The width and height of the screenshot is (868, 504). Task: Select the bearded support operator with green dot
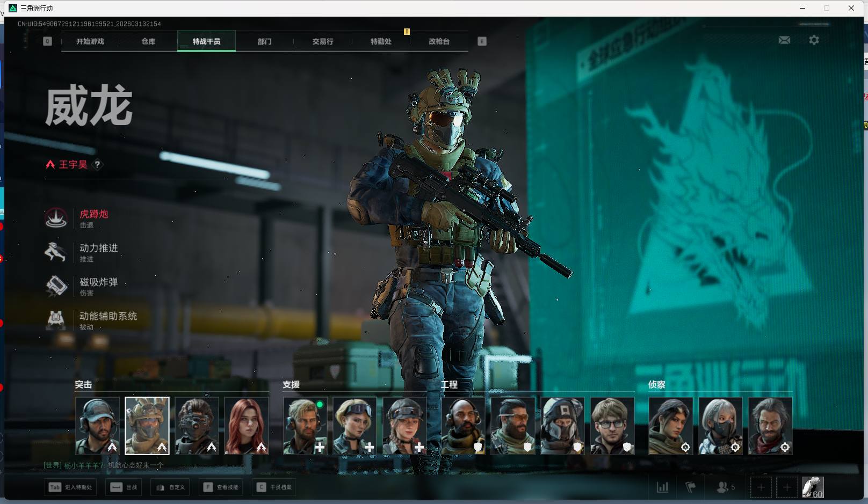(x=305, y=426)
